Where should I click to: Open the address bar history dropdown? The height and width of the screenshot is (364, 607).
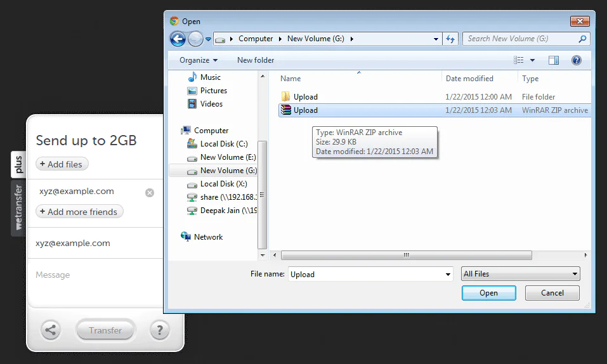(x=436, y=39)
